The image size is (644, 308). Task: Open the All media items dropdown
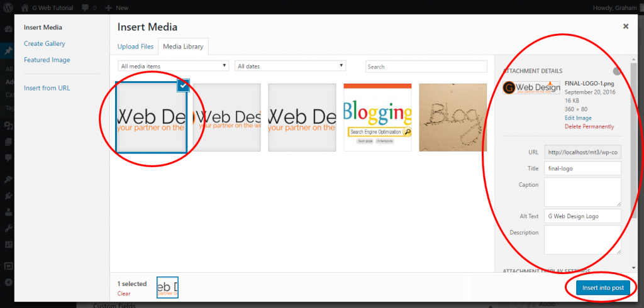[x=174, y=66]
